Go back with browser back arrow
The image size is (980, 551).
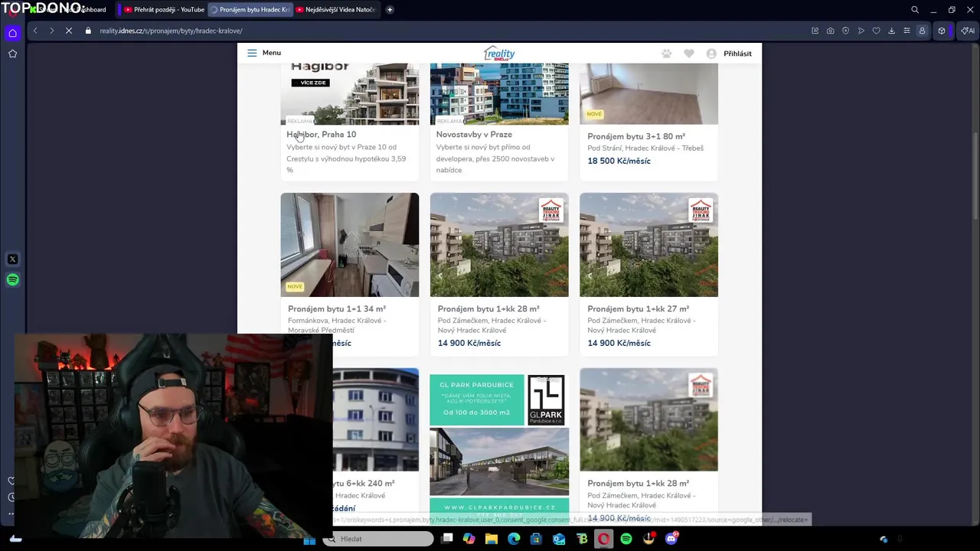[35, 31]
